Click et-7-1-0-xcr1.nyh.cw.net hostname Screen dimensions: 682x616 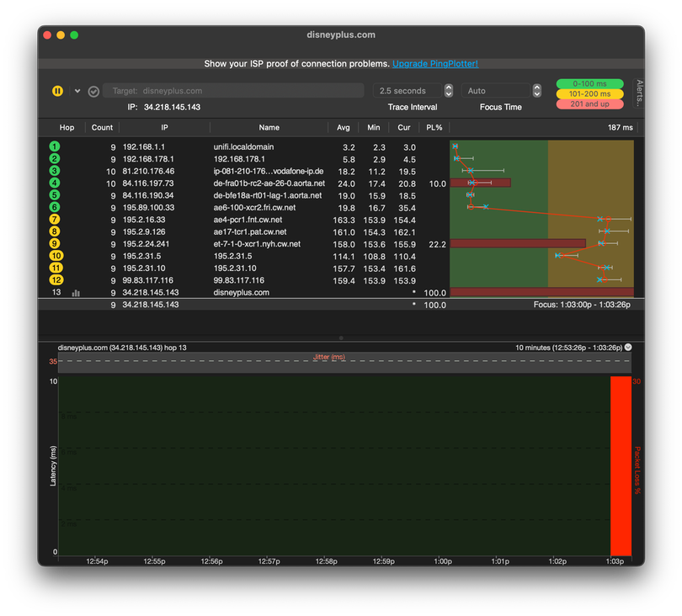pyautogui.click(x=257, y=244)
